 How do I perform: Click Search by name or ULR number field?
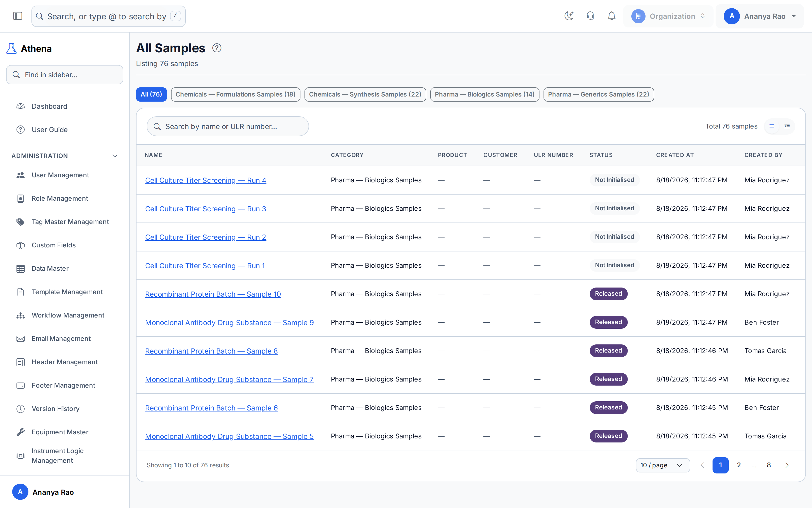tap(228, 126)
